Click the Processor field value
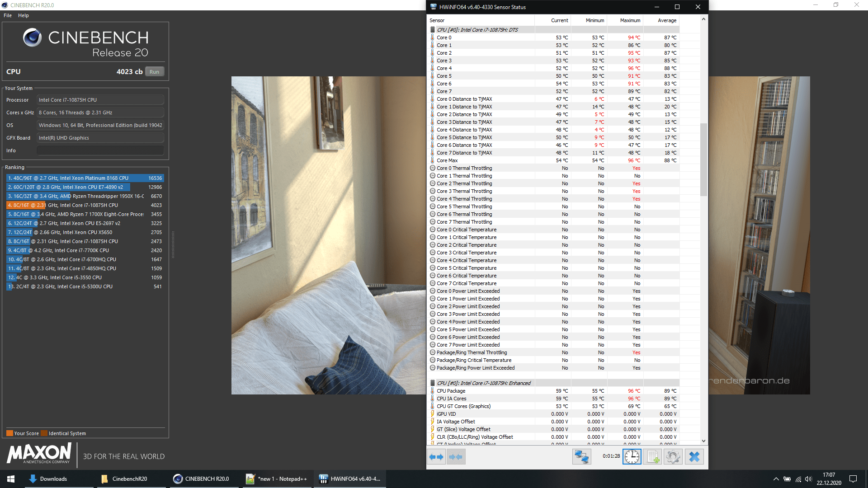 pos(100,100)
